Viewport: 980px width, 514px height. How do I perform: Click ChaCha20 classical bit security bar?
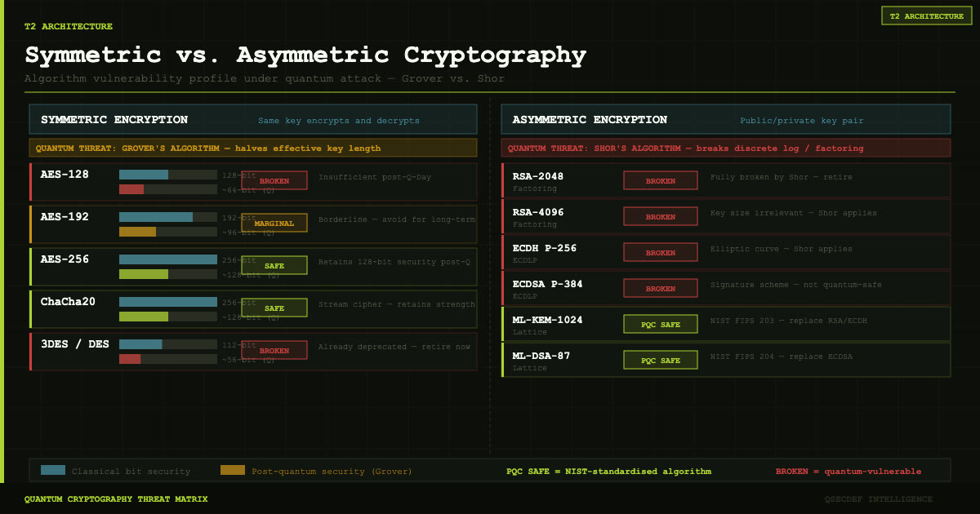click(x=168, y=302)
